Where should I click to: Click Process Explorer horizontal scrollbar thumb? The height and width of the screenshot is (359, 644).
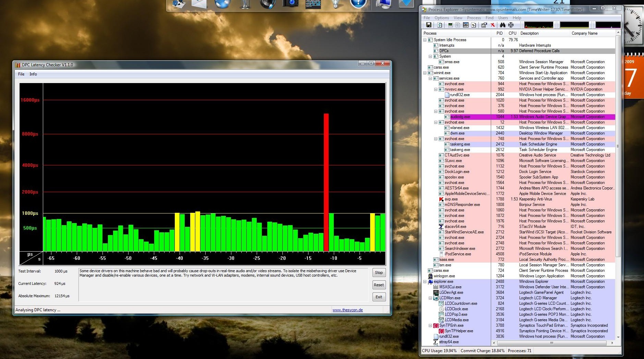click(551, 343)
